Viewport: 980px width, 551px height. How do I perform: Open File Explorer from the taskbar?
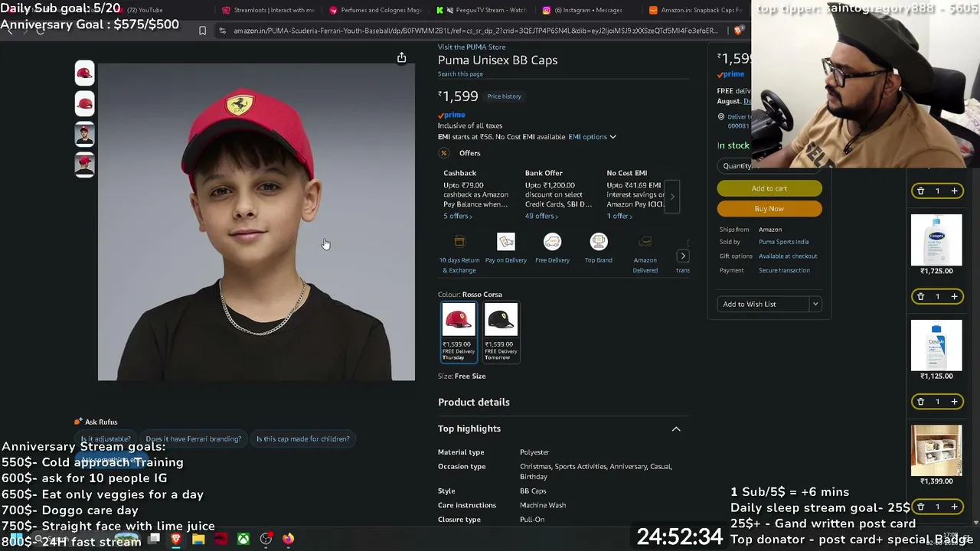coord(198,539)
